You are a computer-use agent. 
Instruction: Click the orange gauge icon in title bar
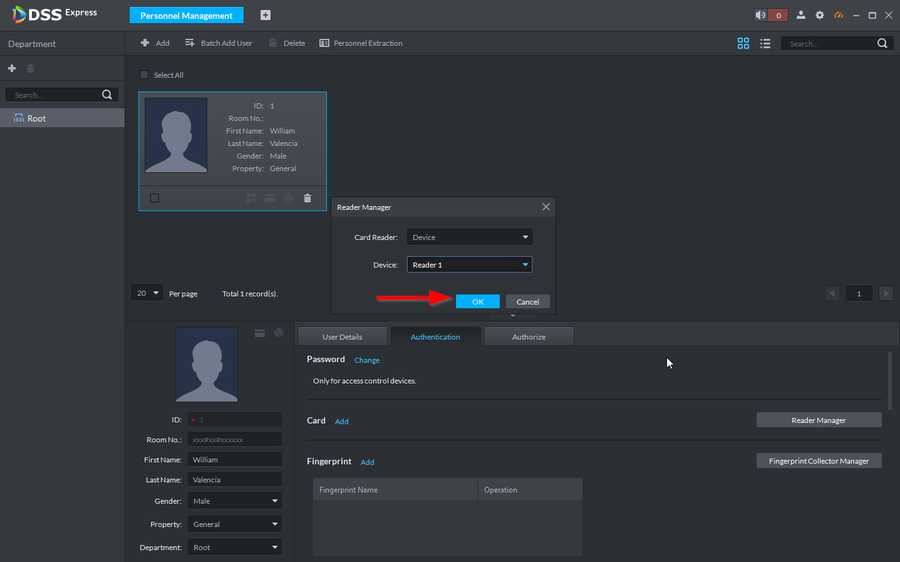(x=839, y=15)
